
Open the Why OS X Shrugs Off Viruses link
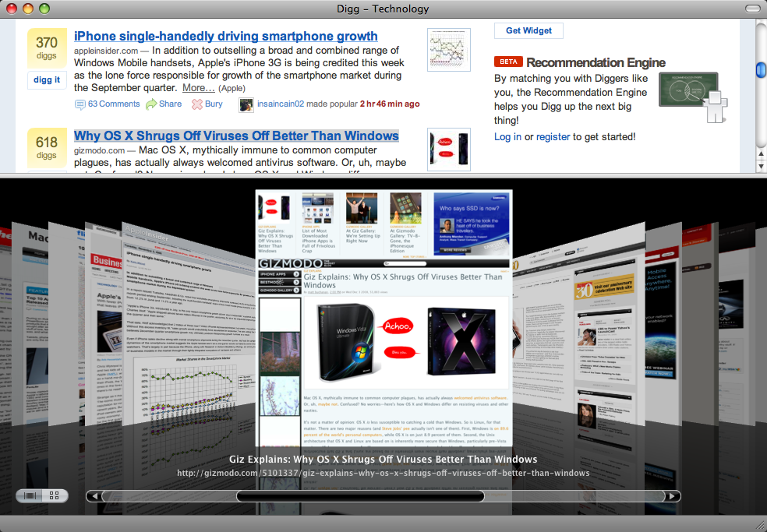point(236,136)
